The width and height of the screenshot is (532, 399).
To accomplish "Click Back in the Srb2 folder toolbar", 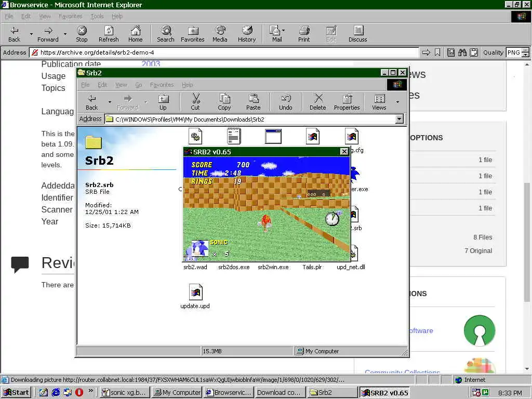I will pos(91,102).
